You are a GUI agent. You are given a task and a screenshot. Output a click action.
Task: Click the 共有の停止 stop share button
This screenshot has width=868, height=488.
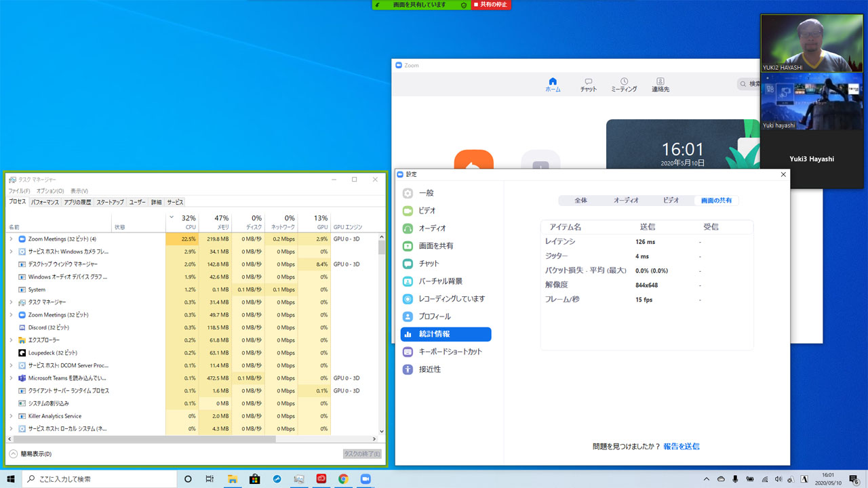tap(491, 5)
